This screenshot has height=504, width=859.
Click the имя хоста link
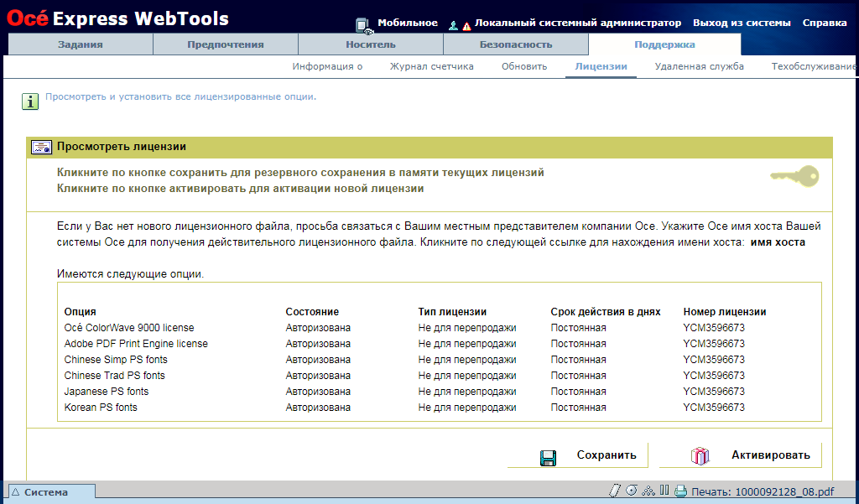pyautogui.click(x=778, y=242)
